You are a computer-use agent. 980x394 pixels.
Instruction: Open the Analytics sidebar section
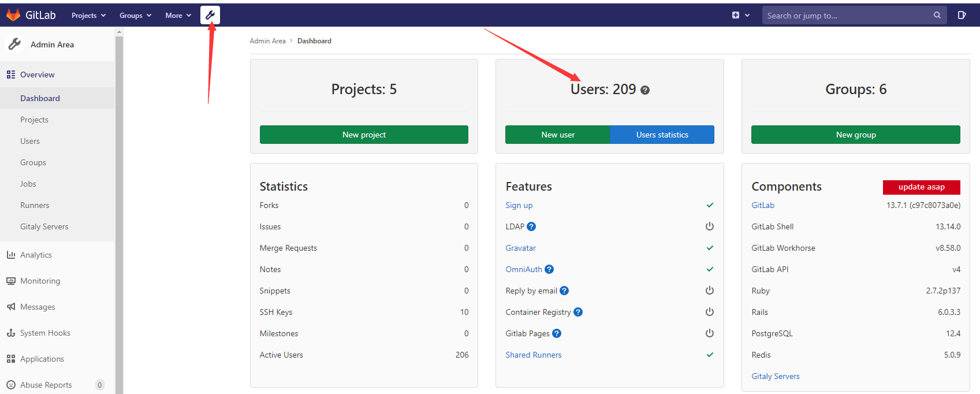pyautogui.click(x=36, y=255)
